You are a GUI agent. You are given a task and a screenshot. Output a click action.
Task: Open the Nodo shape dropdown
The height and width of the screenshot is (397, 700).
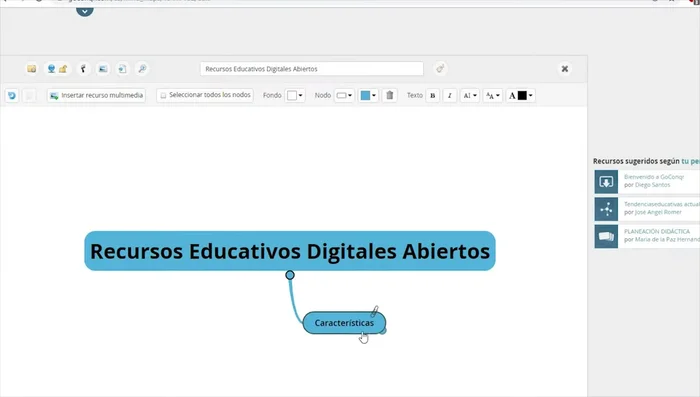(344, 96)
